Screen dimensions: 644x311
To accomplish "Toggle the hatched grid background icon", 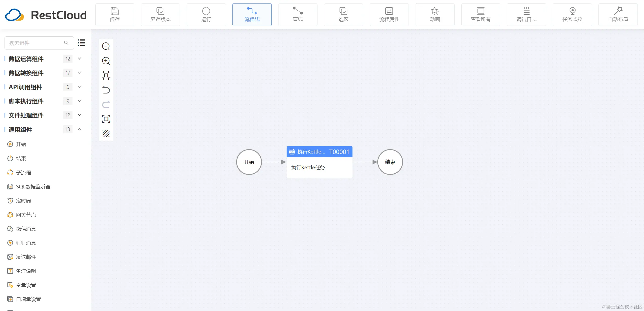I will click(106, 133).
